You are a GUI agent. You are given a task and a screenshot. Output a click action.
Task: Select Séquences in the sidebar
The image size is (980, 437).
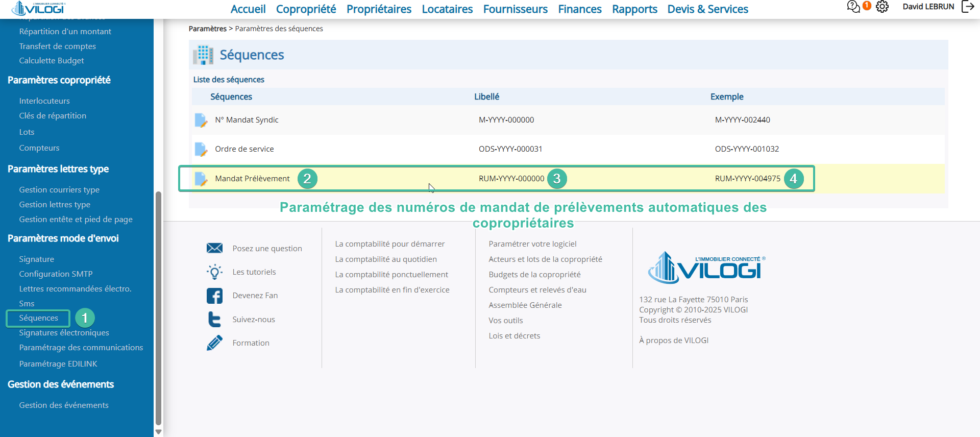click(x=39, y=318)
